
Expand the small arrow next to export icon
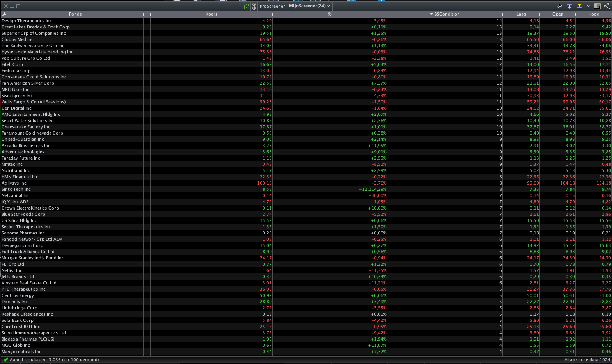(x=588, y=6)
